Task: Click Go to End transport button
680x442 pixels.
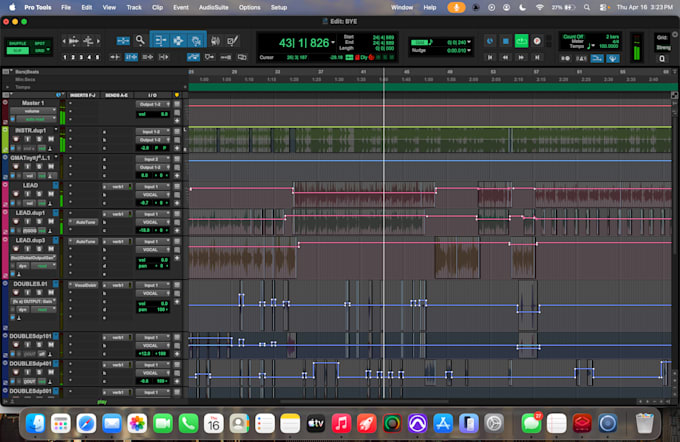Action: coord(537,57)
